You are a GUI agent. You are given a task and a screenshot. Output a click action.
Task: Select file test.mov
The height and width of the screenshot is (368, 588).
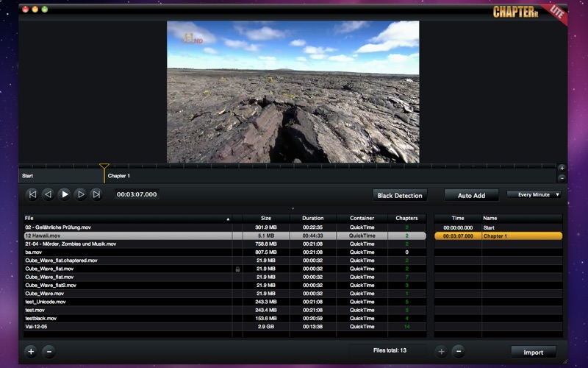click(225, 310)
